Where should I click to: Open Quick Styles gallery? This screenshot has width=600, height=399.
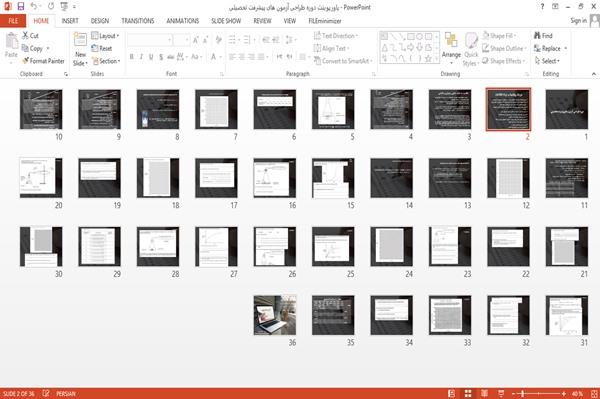(x=471, y=49)
